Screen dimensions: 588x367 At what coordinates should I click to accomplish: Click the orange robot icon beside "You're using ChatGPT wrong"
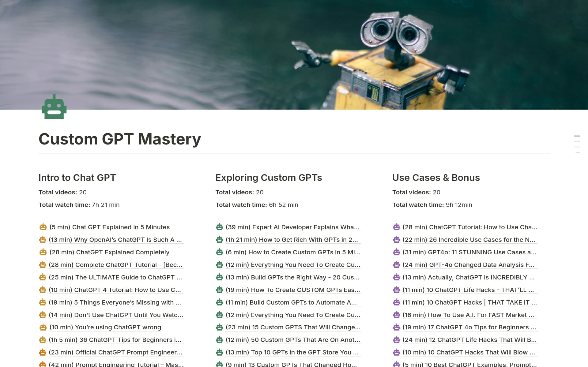coord(43,327)
